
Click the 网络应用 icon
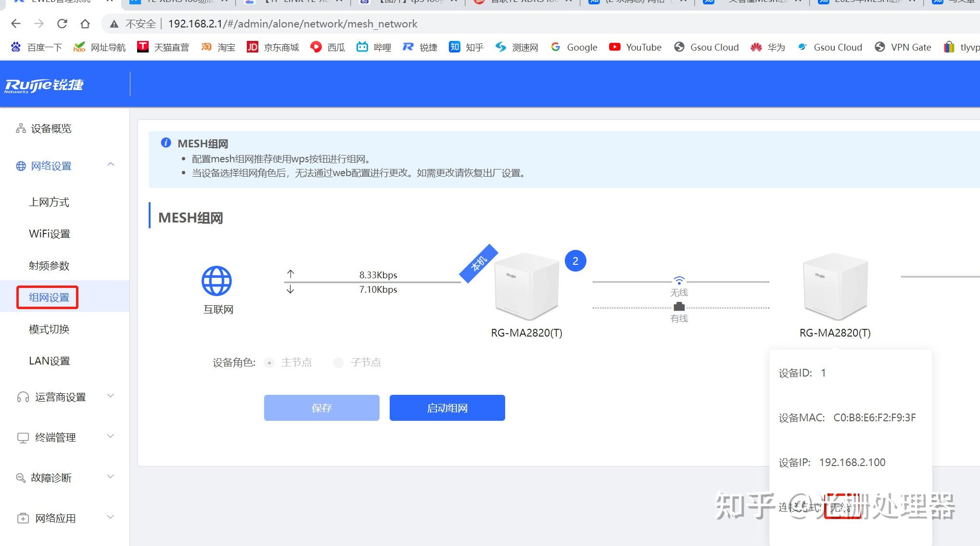coord(23,519)
